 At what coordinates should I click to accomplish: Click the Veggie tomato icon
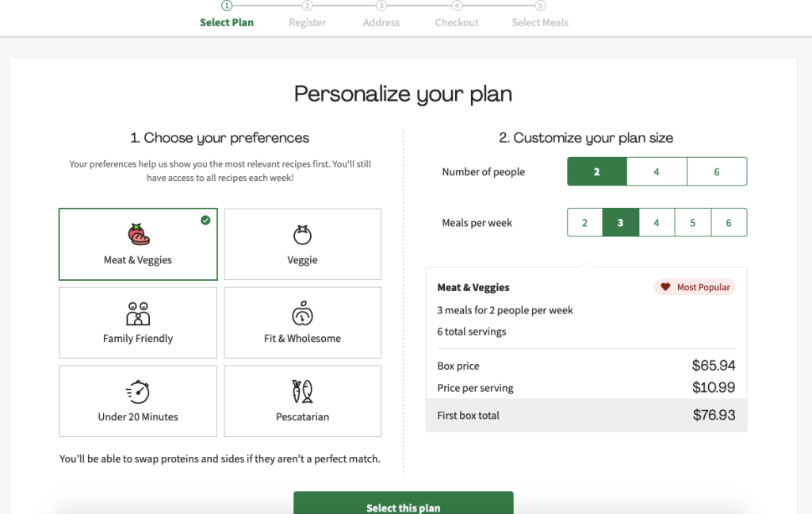[x=302, y=235]
